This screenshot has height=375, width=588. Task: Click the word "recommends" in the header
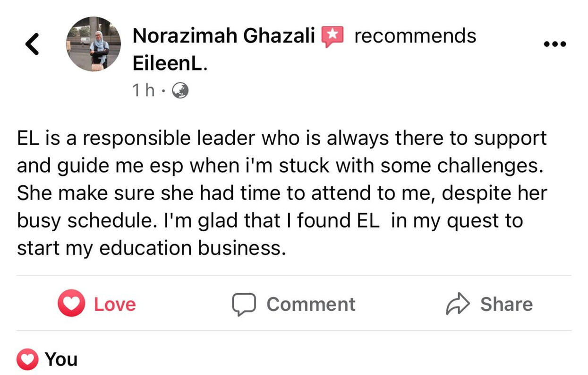(x=415, y=36)
